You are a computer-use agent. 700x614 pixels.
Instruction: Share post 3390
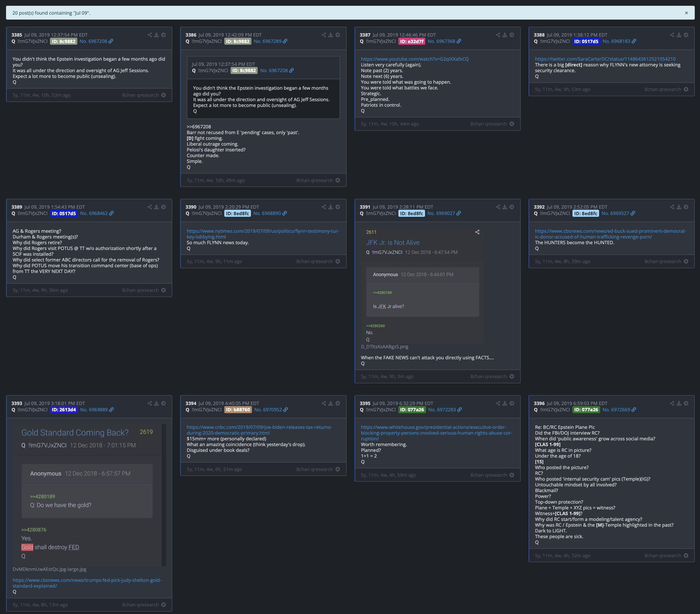(x=324, y=207)
